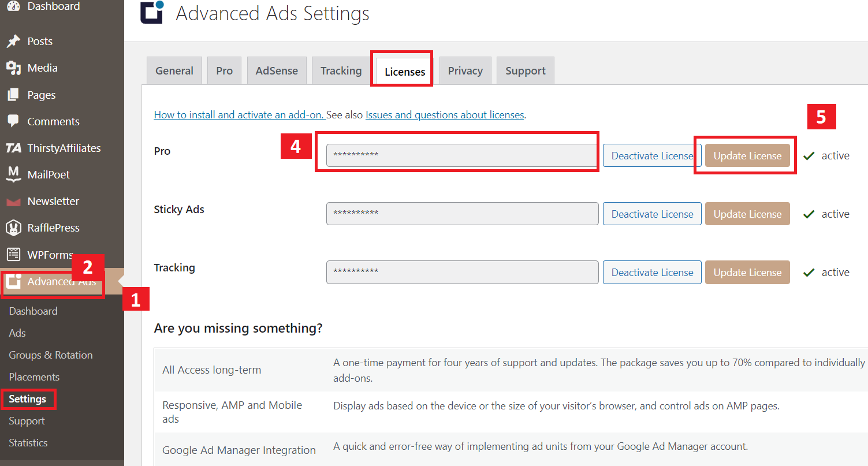Open Posts via the pushpin icon
This screenshot has height=466, width=868.
coord(13,40)
